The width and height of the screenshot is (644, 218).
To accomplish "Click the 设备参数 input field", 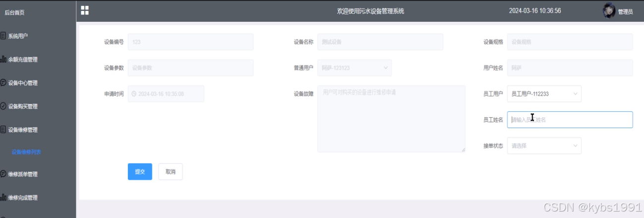I will 190,68.
